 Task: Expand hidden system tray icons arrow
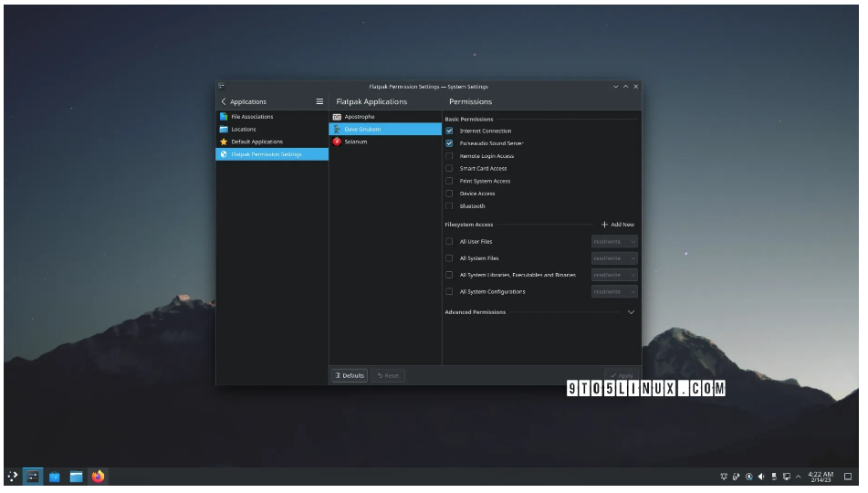pos(799,477)
